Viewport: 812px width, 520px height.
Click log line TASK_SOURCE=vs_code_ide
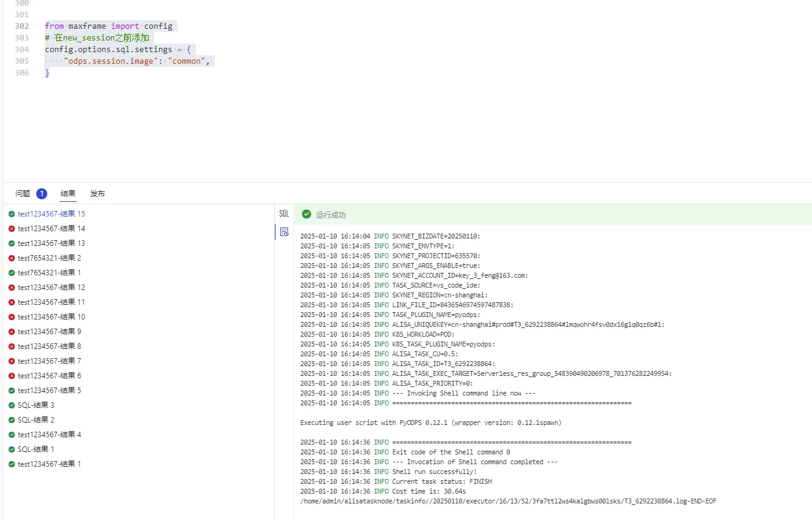pyautogui.click(x=390, y=285)
